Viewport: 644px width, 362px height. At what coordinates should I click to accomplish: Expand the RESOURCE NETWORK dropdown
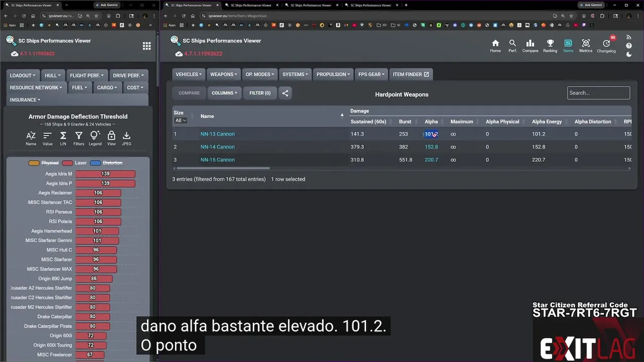(x=36, y=87)
